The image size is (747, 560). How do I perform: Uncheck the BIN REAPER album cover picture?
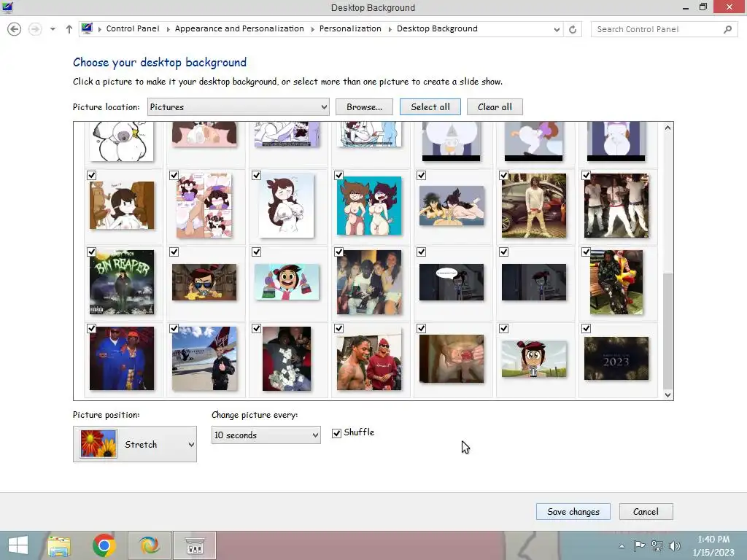pyautogui.click(x=91, y=252)
